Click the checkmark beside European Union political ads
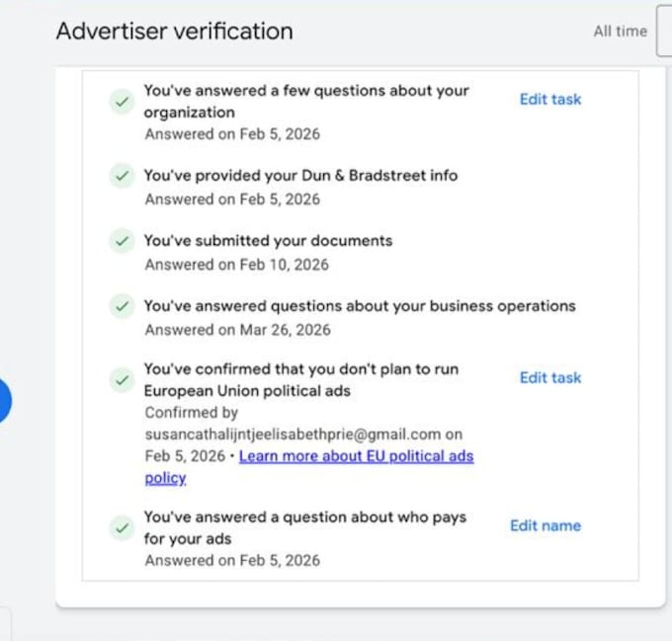Viewport: 672px width, 641px height. (x=123, y=380)
